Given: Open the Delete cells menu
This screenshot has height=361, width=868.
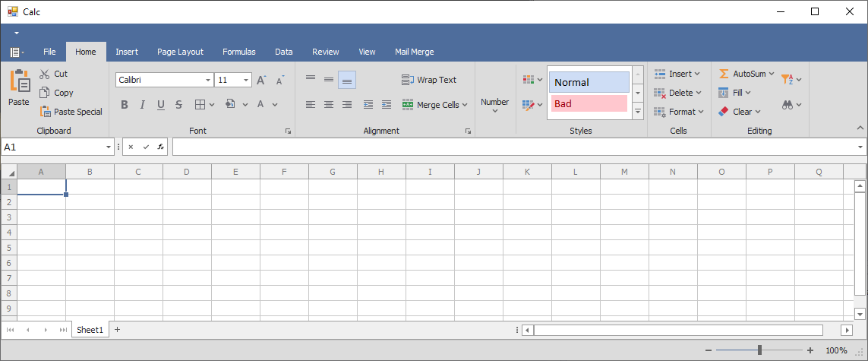Looking at the screenshot, I should [677, 93].
